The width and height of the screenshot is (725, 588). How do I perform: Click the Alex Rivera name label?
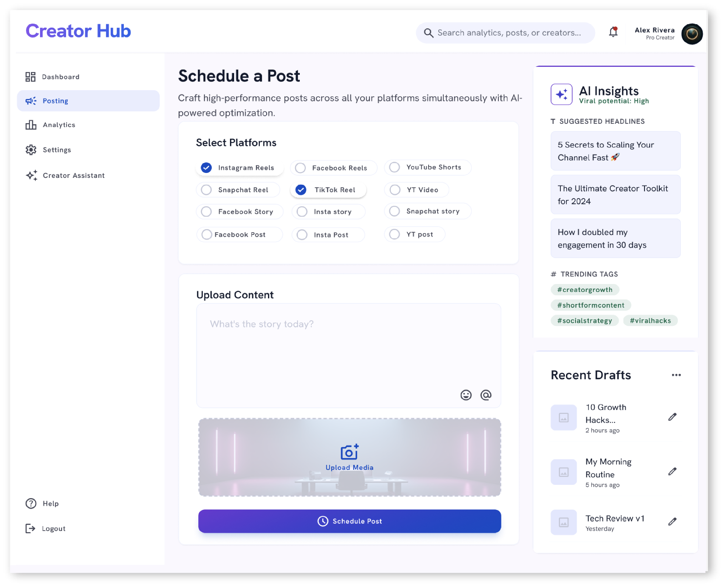coord(654,30)
